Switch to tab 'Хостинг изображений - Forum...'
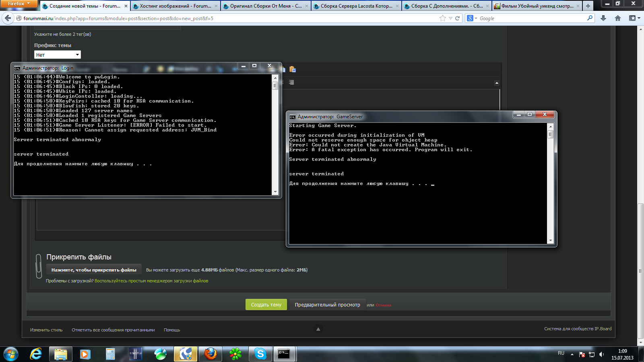Screen dimensions: 644x362 coord(175,6)
